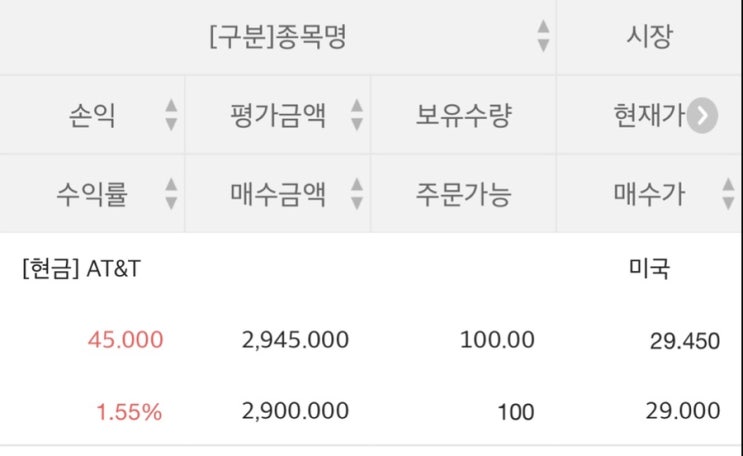Tap the 1.55% return rate value
Image resolution: width=743 pixels, height=456 pixels.
coord(129,412)
